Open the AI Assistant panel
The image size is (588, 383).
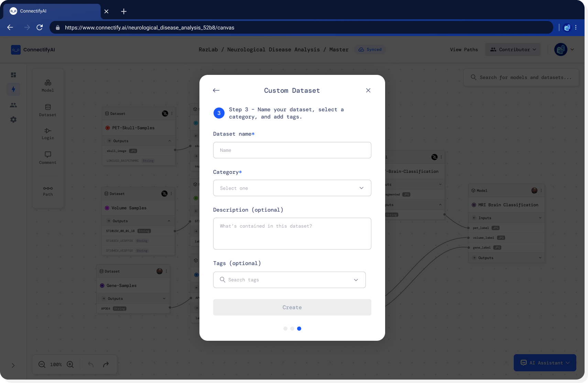point(545,363)
